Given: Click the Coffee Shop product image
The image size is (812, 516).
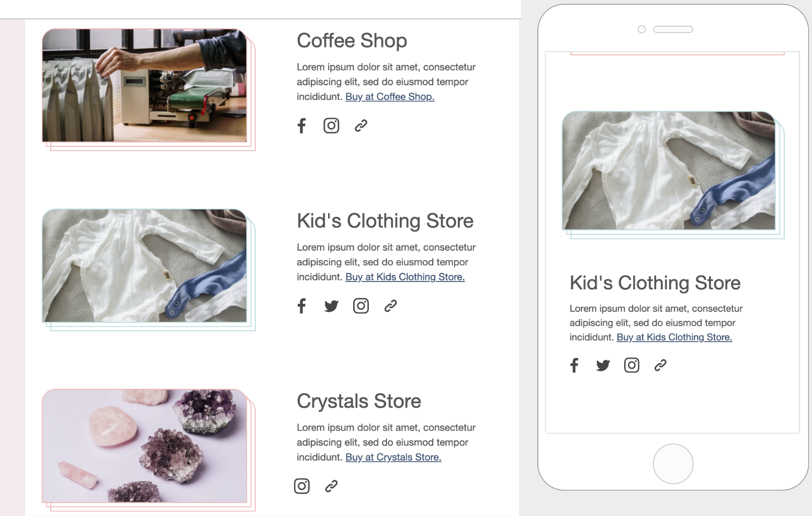Looking at the screenshot, I should tap(144, 85).
